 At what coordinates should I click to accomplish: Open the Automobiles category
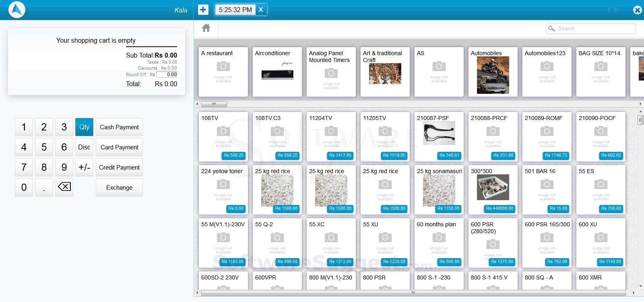pyautogui.click(x=493, y=72)
